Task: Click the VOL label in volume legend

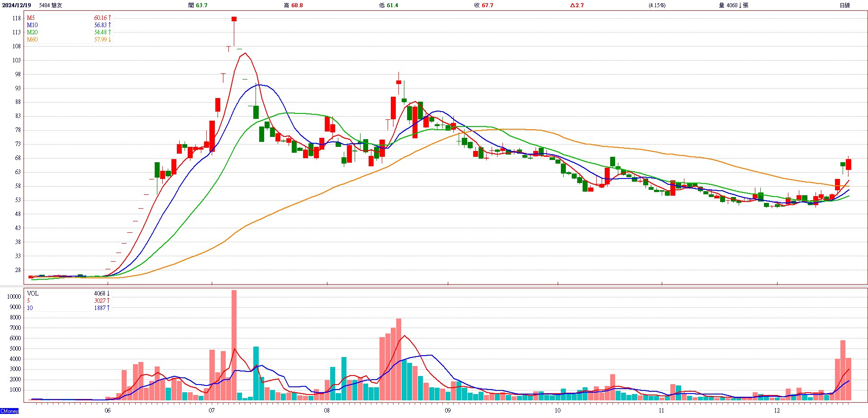Action: (x=33, y=294)
